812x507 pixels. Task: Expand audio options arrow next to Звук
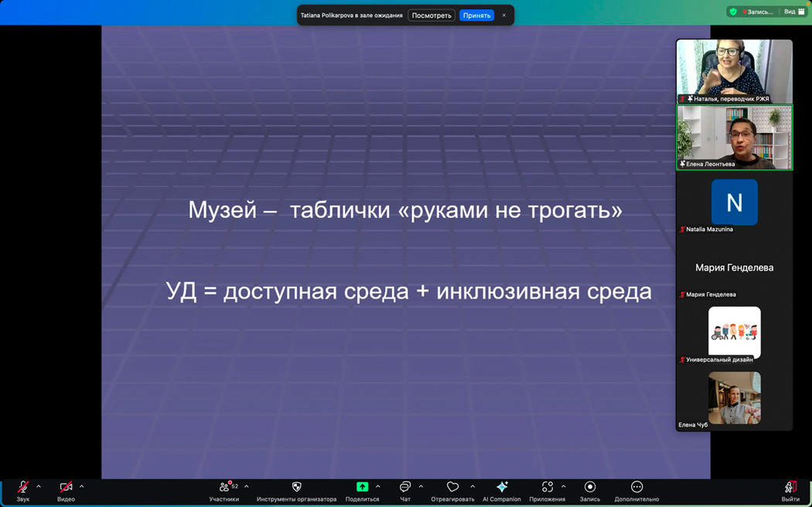tap(39, 487)
